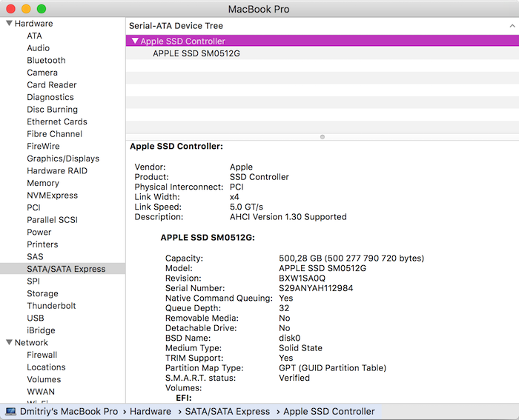This screenshot has height=420, width=519.
Task: Select Locations under Network
Action: pos(46,367)
